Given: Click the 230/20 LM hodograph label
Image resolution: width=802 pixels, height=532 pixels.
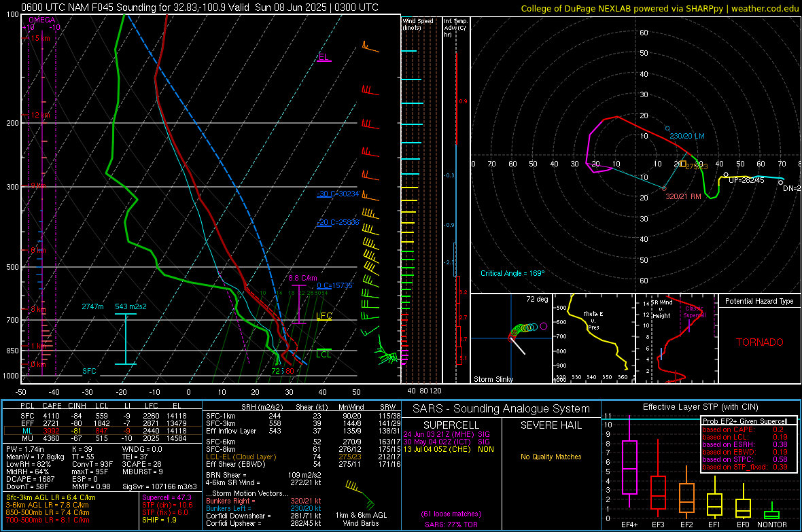Looking at the screenshot, I should (687, 136).
